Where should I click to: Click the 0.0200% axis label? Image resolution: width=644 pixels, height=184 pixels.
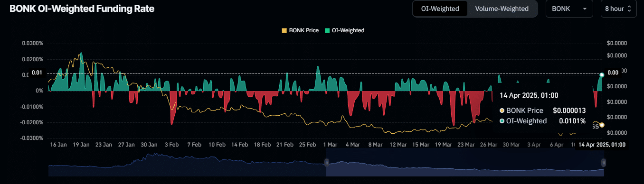click(33, 59)
